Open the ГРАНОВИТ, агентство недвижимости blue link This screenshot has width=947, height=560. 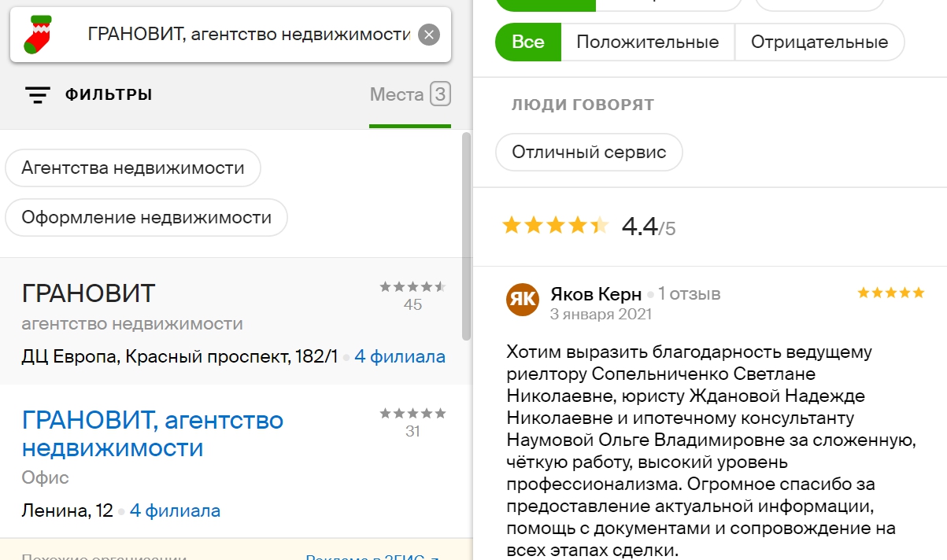pyautogui.click(x=153, y=434)
